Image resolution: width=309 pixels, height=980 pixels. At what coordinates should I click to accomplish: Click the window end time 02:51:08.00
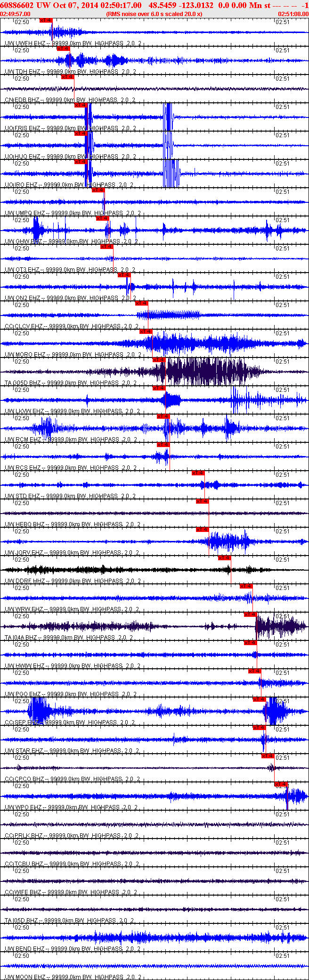(x=293, y=14)
